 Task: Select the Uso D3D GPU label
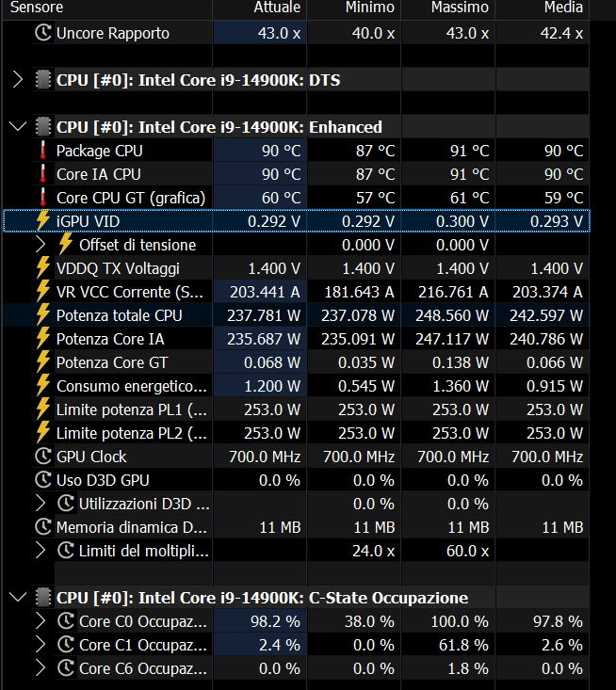(x=103, y=480)
